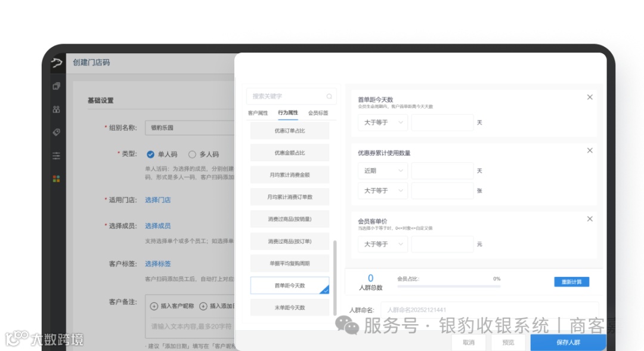Choose the 月均累计消费金额 attribute
Screen dimensions: 644x351
[x=290, y=175]
